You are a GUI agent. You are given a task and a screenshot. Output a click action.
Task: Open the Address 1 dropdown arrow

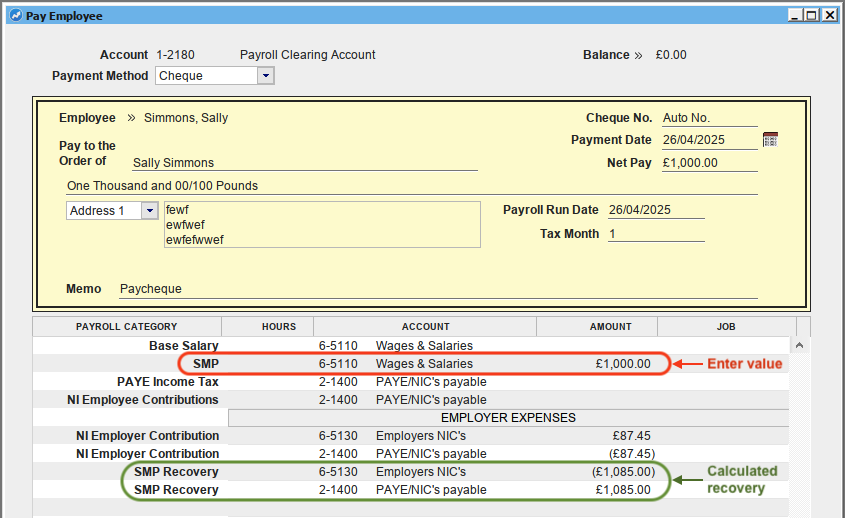(x=150, y=211)
